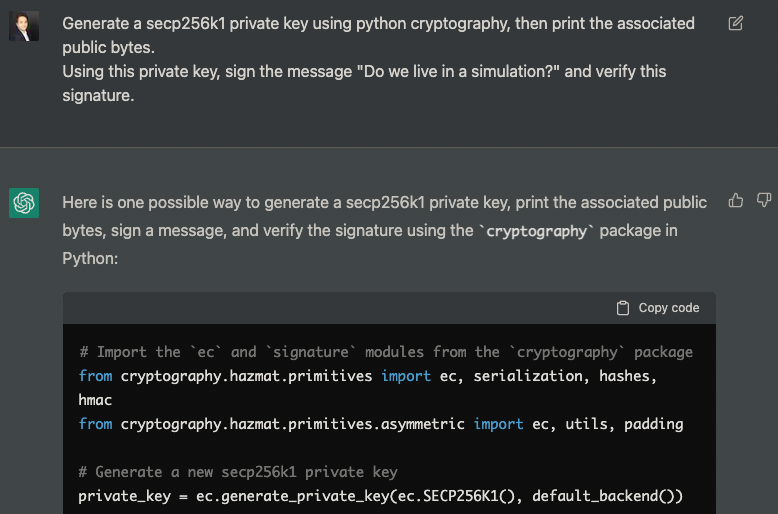Click the code block header bar

coord(389,308)
